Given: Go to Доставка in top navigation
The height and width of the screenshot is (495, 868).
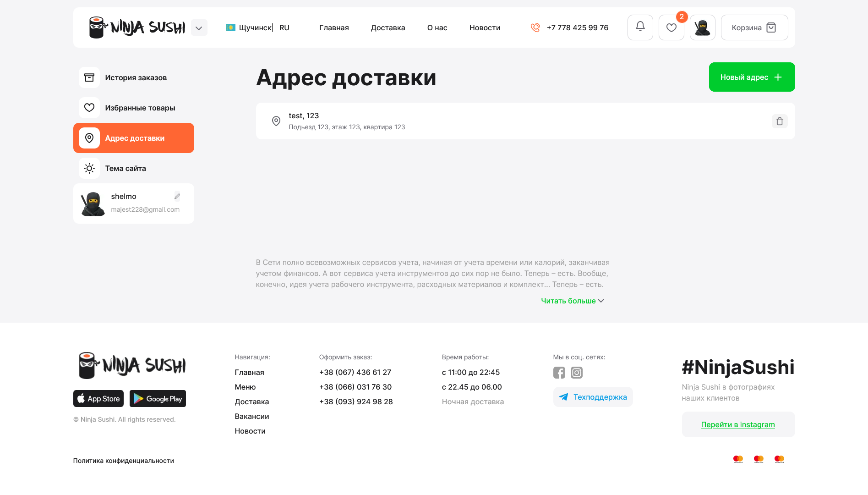Looking at the screenshot, I should click(388, 27).
